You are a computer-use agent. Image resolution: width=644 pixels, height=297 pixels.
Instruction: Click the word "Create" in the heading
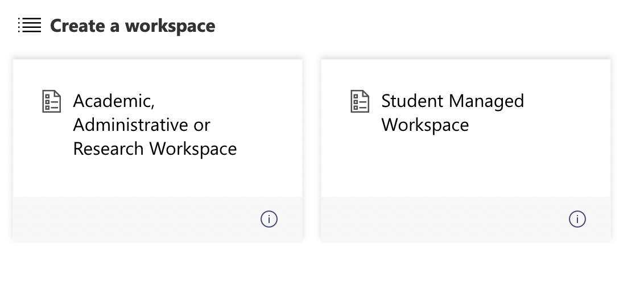[x=77, y=26]
